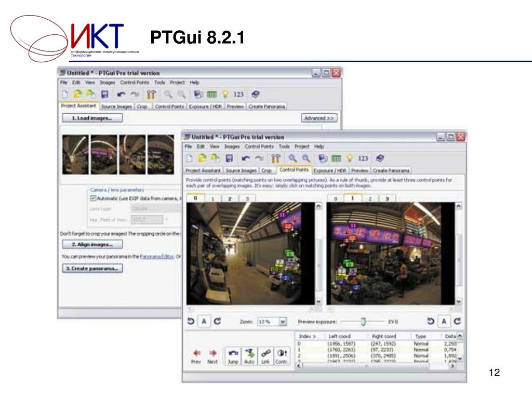Select the first fisheye thumbnail in the back window

tap(75, 154)
